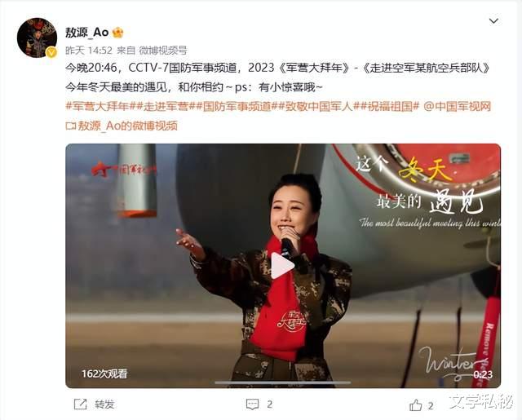Open the #走进军营# hashtag
The width and height of the screenshot is (522, 420).
[163, 107]
